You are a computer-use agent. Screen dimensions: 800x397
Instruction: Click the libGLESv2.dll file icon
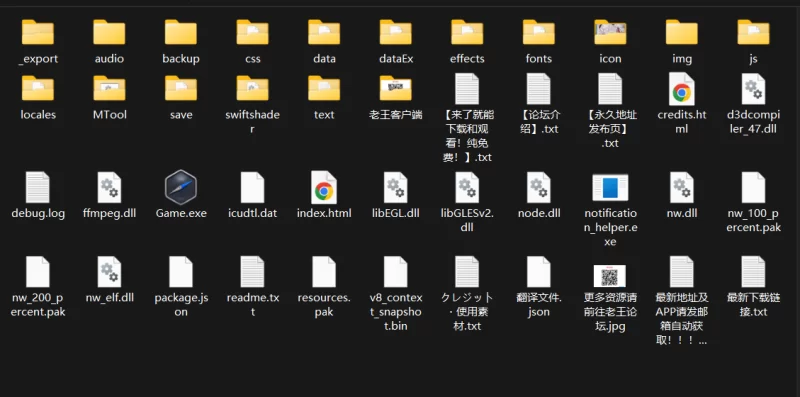pyautogui.click(x=467, y=187)
